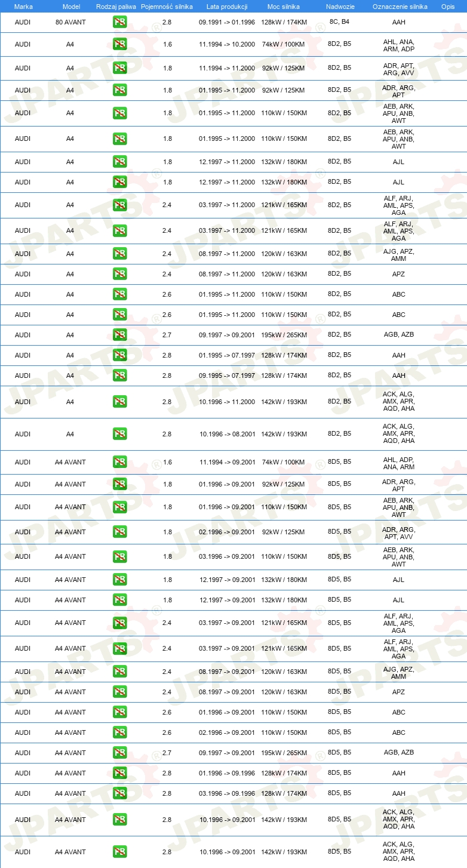Select the 80 AVANT model cell
This screenshot has height=868, width=467.
(x=70, y=22)
